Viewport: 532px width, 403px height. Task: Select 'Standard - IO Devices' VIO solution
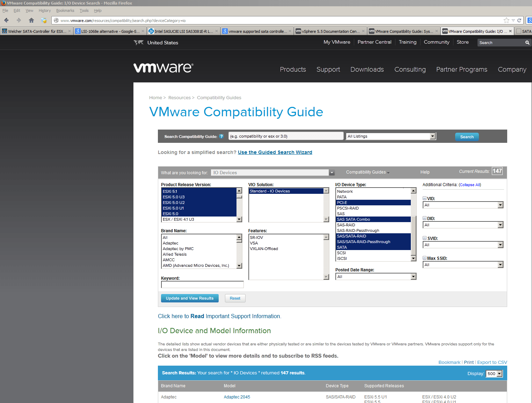pos(286,191)
